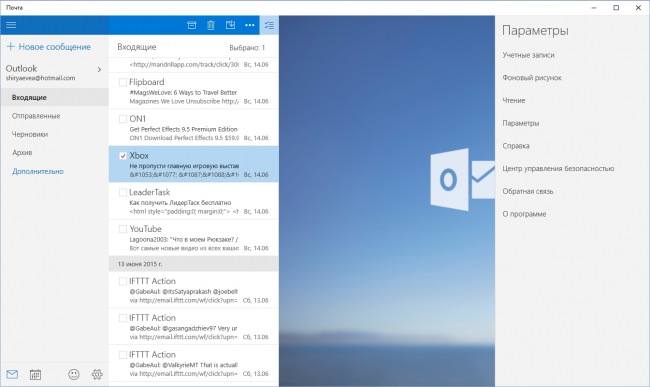650x387 pixels.
Task: Delete selected message with trash icon
Action: coord(211,25)
